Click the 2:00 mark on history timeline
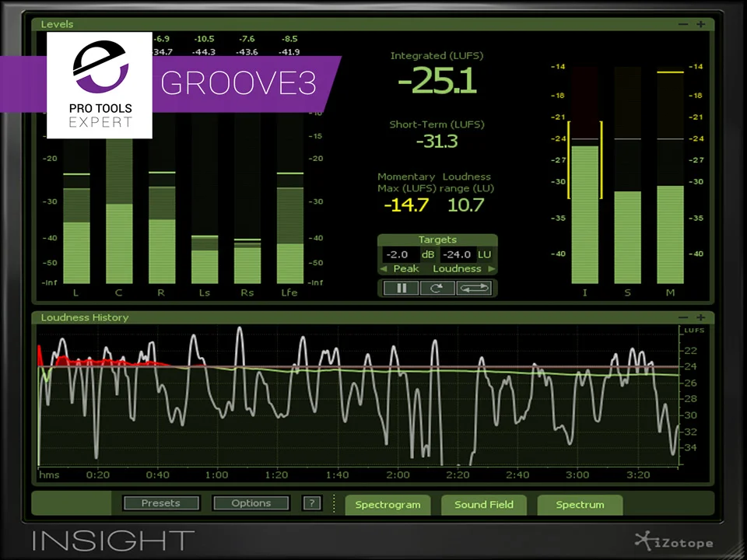 click(x=398, y=474)
